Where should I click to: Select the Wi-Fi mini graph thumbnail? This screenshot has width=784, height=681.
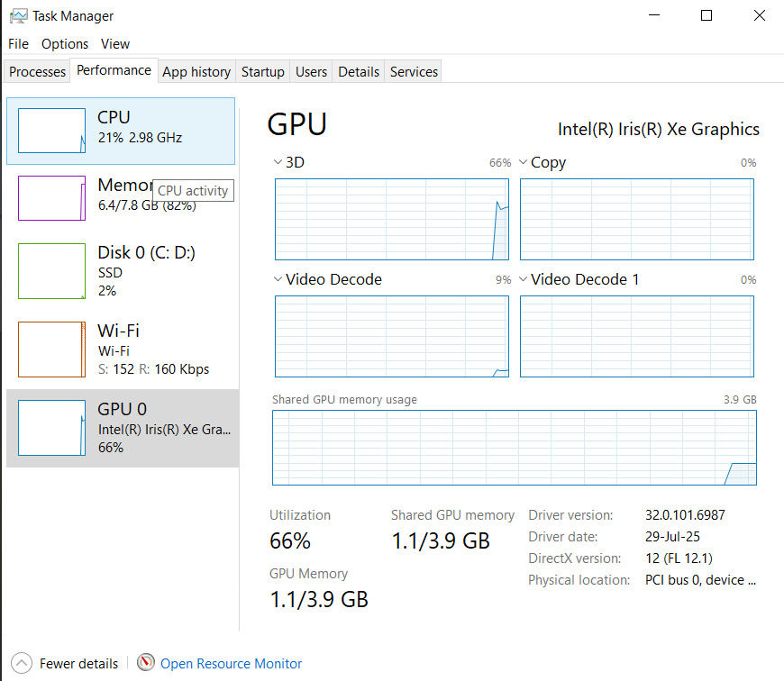tap(51, 350)
